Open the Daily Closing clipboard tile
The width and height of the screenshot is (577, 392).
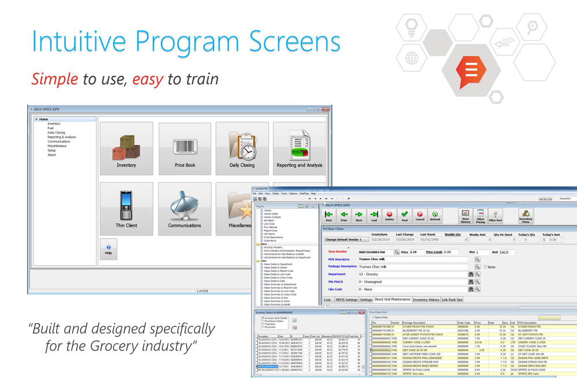click(x=242, y=149)
